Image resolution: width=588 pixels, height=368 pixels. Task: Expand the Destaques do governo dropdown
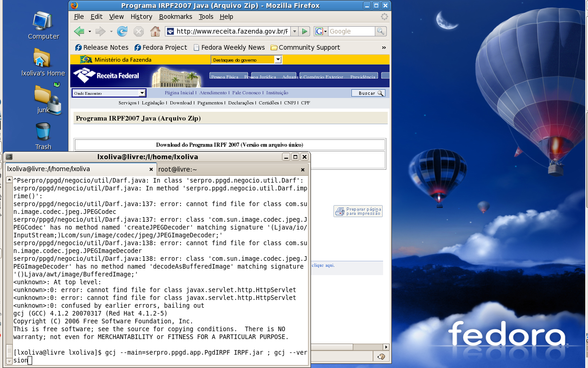pos(277,60)
